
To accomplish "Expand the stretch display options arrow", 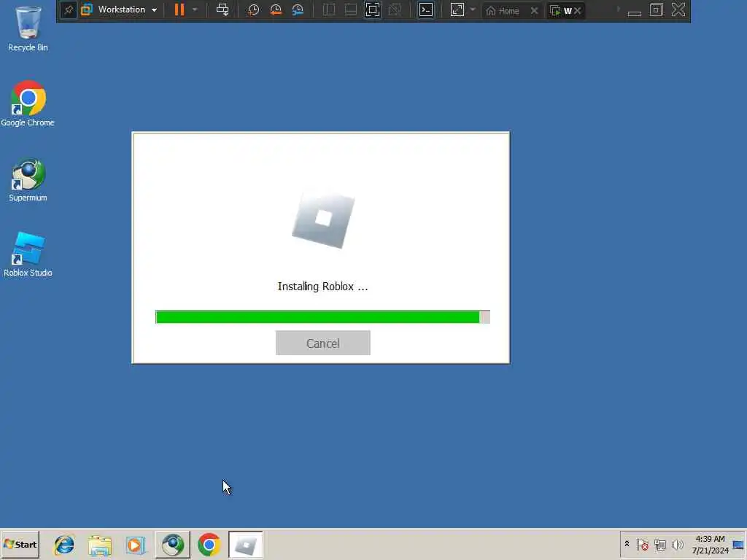I will [x=473, y=9].
